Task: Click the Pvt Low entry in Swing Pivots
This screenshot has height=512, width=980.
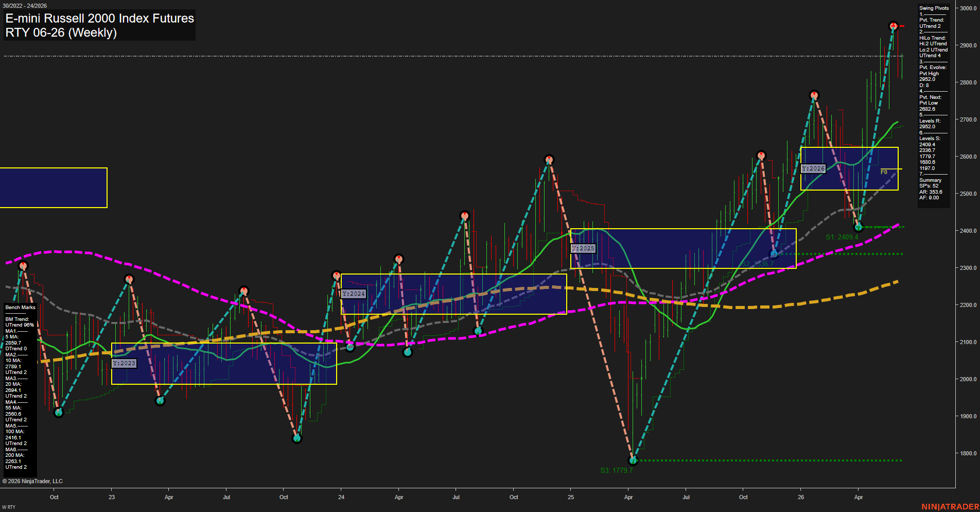Action: tap(929, 103)
